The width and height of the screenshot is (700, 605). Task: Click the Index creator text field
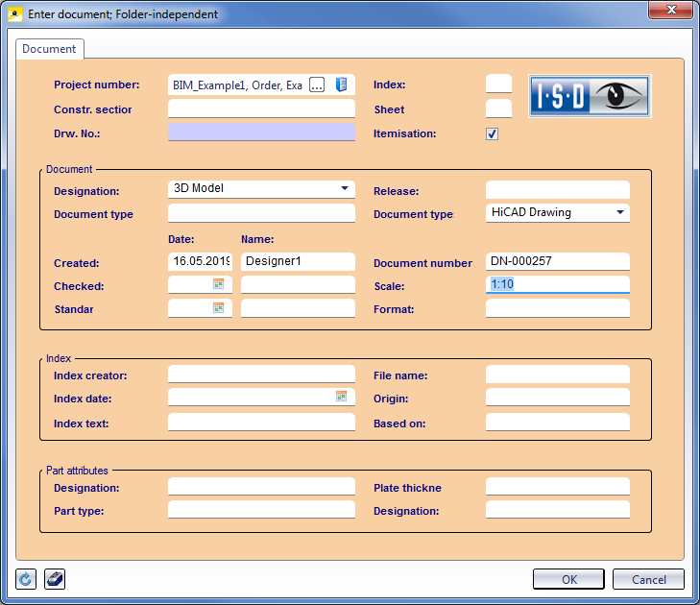[x=261, y=375]
